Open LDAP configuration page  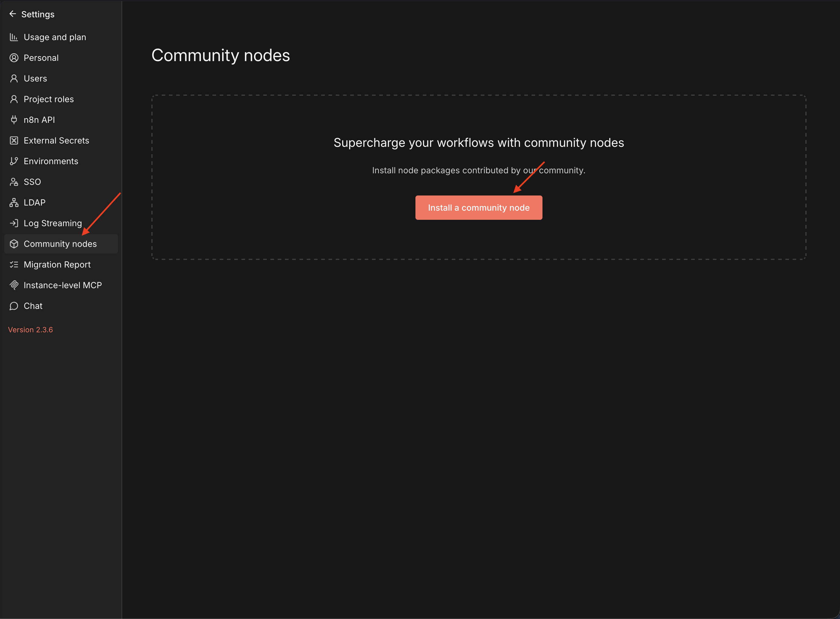click(x=61, y=202)
